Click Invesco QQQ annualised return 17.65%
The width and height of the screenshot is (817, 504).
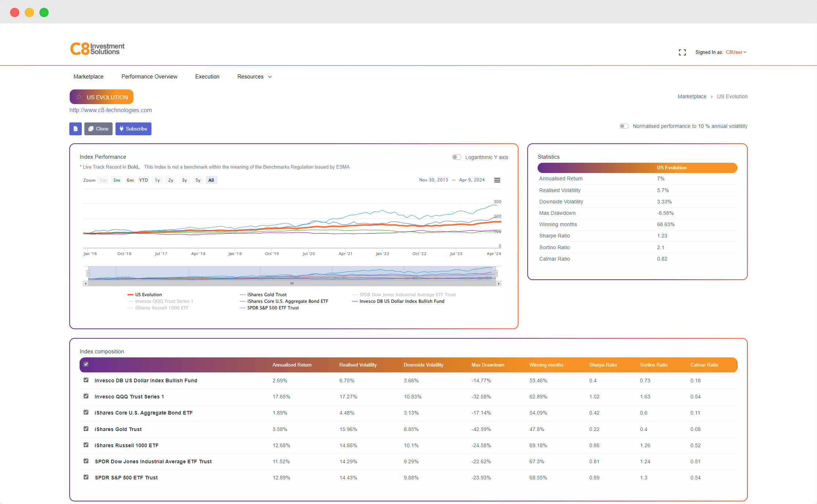tap(281, 397)
